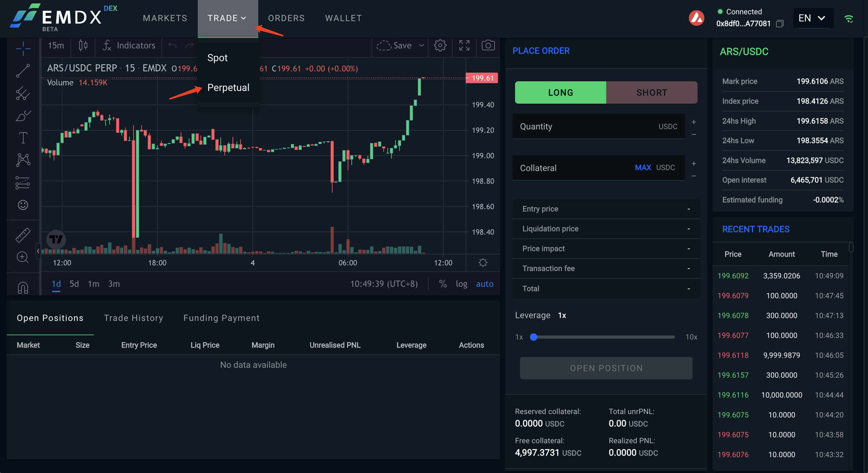Expand the Save layout dropdown arrow
868x473 pixels.
tap(421, 45)
